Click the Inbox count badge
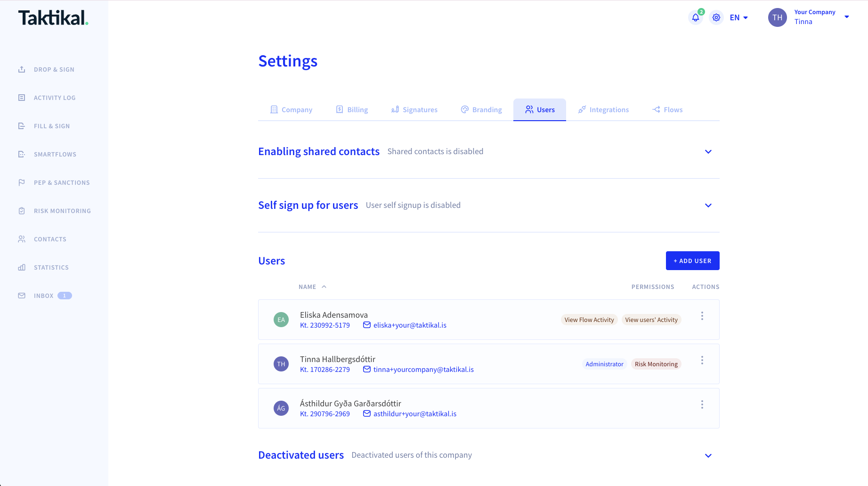 [x=65, y=296]
